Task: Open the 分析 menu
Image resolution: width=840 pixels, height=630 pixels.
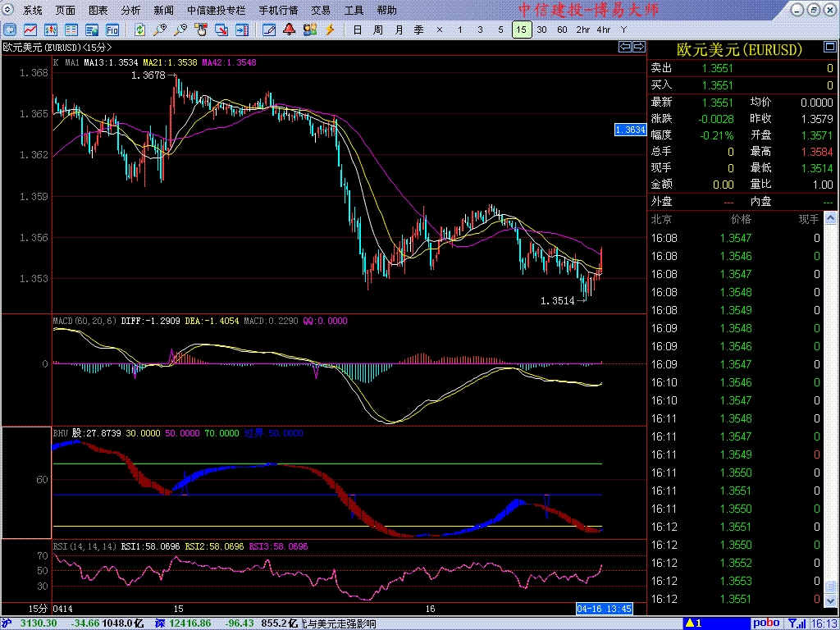Action: (130, 11)
